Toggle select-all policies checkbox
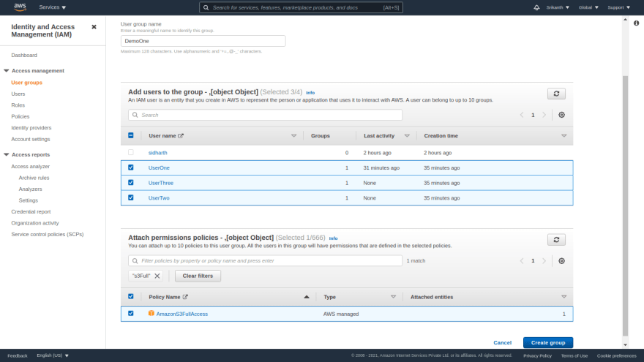 [x=130, y=296]
